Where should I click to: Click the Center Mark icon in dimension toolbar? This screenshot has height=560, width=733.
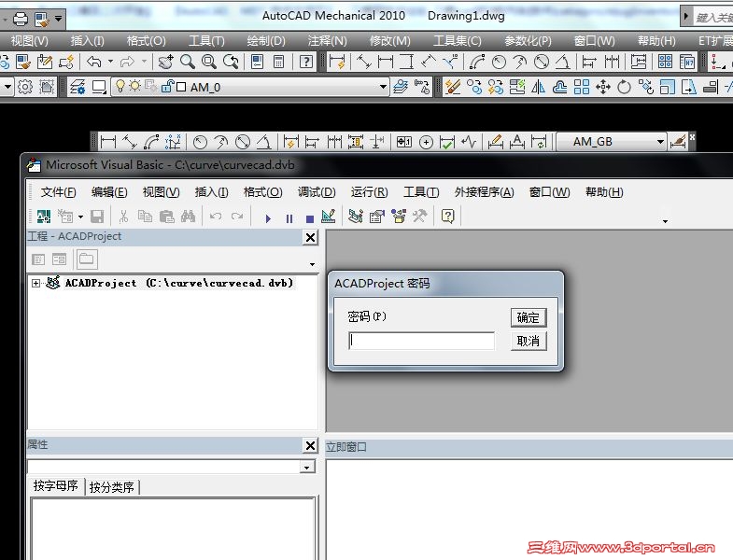point(426,142)
